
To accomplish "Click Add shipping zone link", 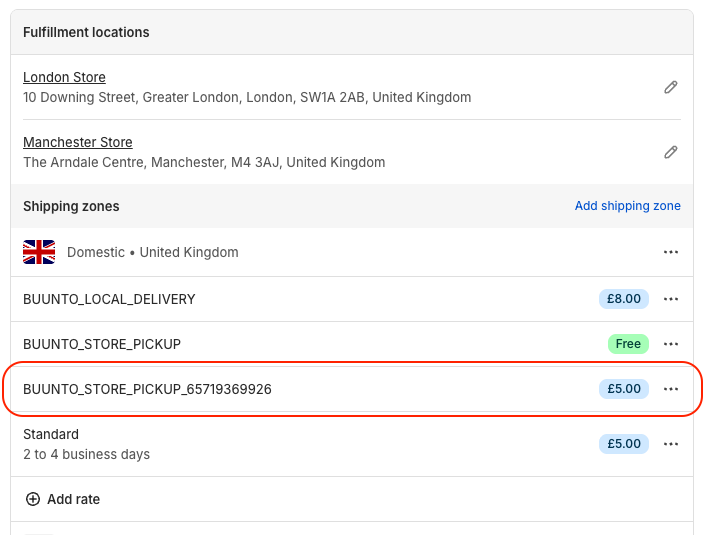I will (627, 206).
